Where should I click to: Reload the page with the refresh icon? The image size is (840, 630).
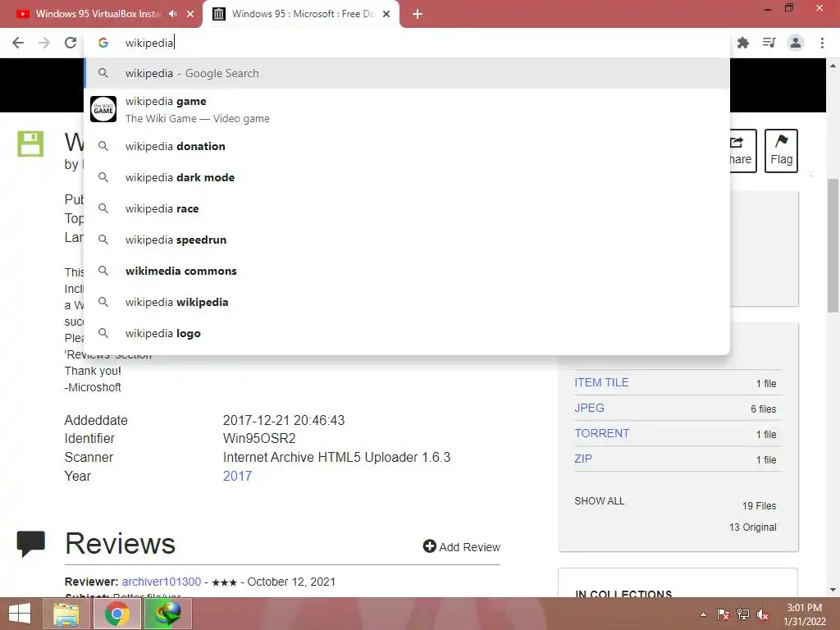(71, 43)
